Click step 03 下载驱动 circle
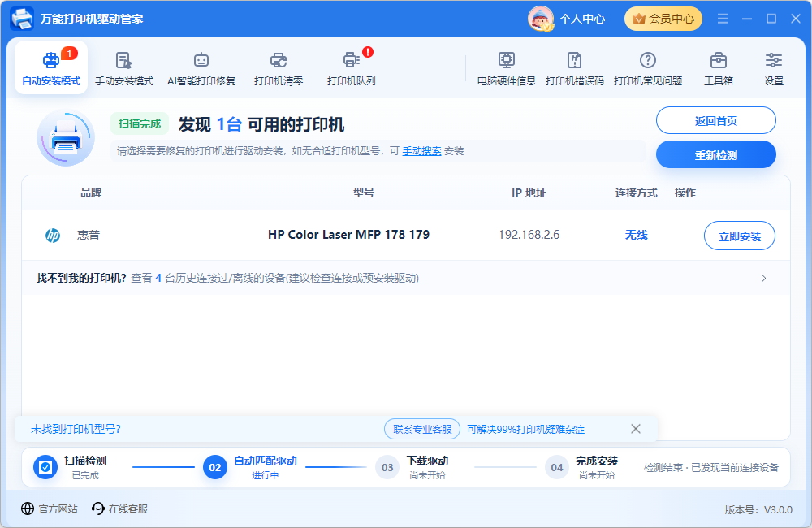812x528 pixels. tap(387, 467)
